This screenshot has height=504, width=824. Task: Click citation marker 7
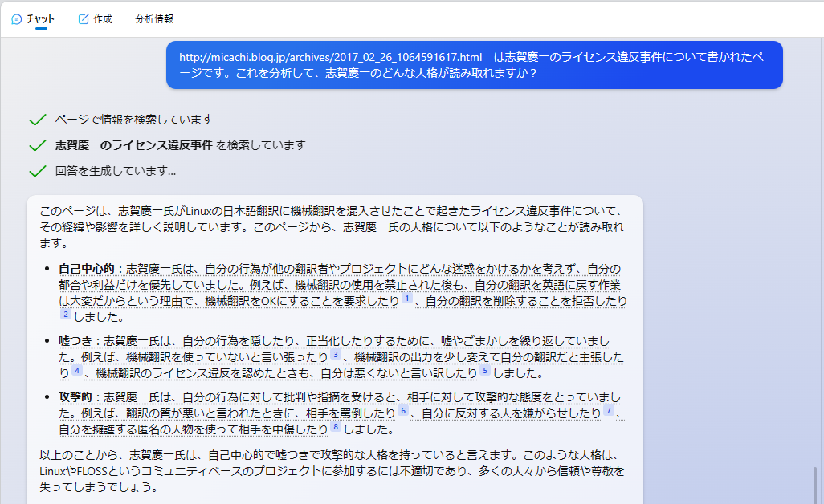(608, 411)
